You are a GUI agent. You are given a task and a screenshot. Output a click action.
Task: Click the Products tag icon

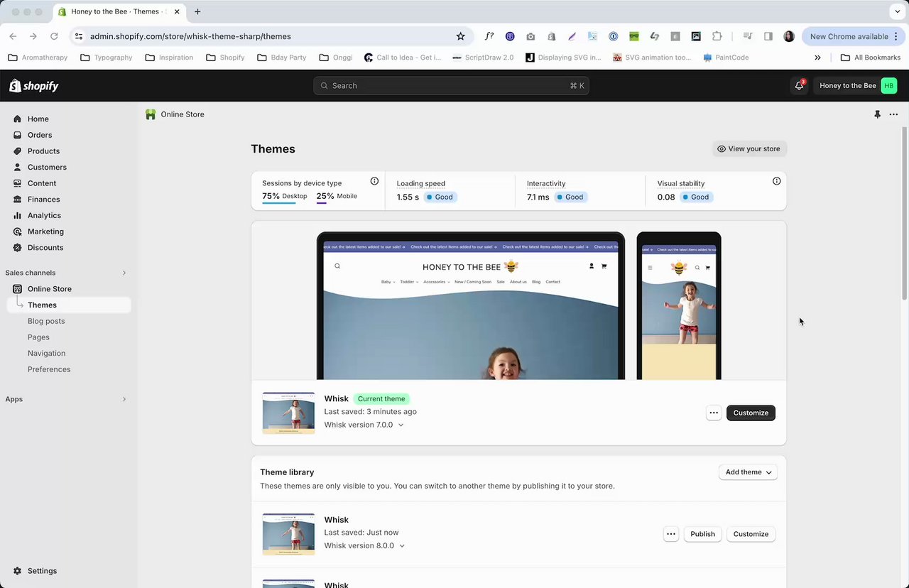(x=18, y=151)
